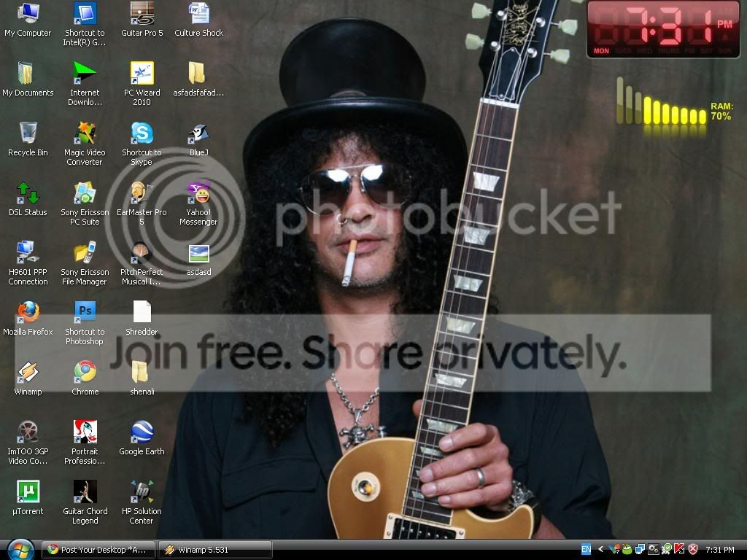This screenshot has height=560, width=747.
Task: Switch to Post Your Desktop Chrome taskbar window
Action: [98, 550]
